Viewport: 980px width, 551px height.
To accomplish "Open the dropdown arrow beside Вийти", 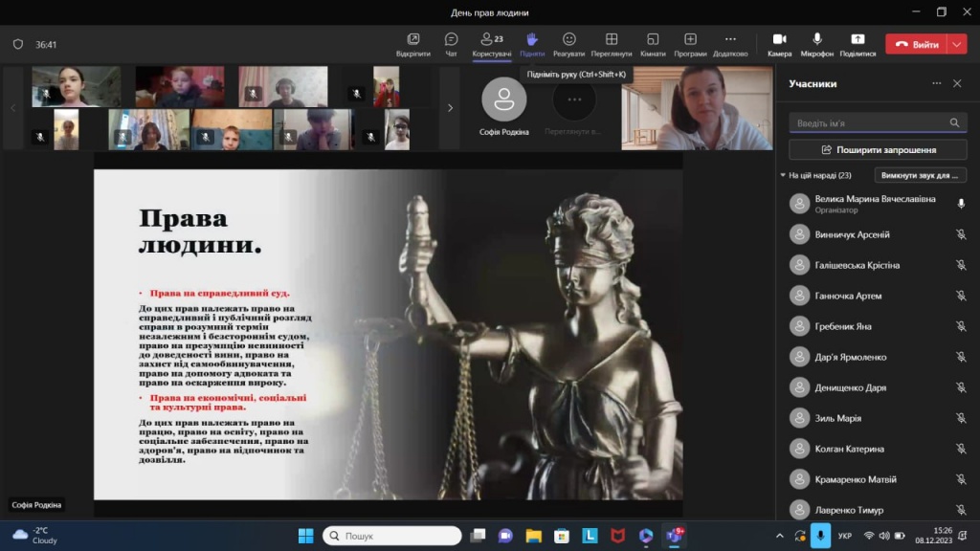I will point(958,44).
